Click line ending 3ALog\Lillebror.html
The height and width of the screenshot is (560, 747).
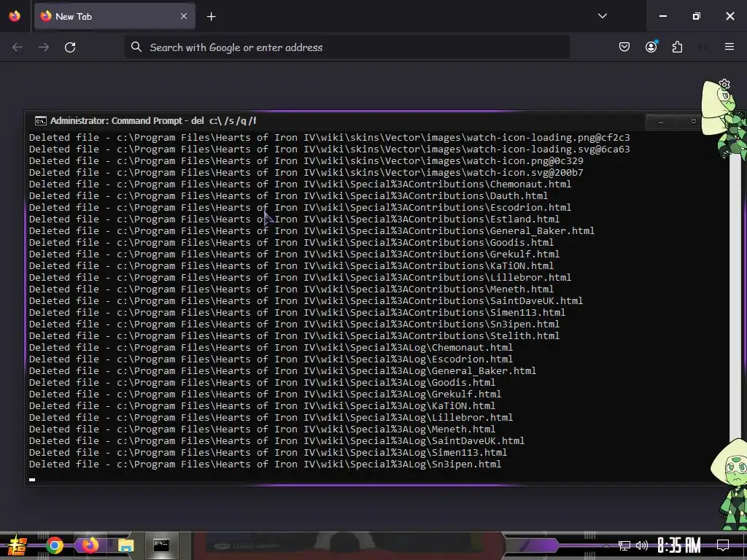tap(271, 418)
